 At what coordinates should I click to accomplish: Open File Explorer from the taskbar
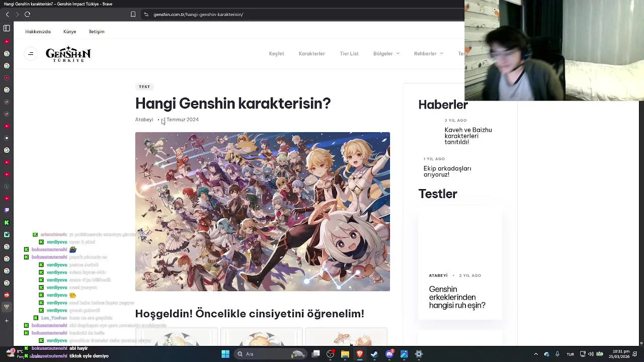pos(345,354)
